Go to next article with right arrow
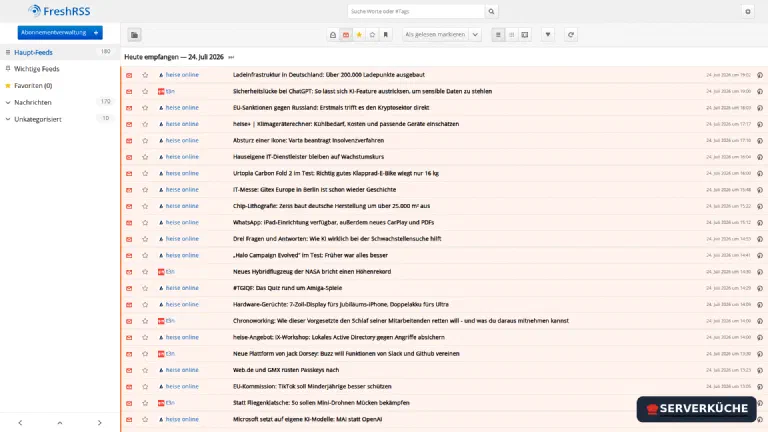This screenshot has height=432, width=768. coord(99,423)
